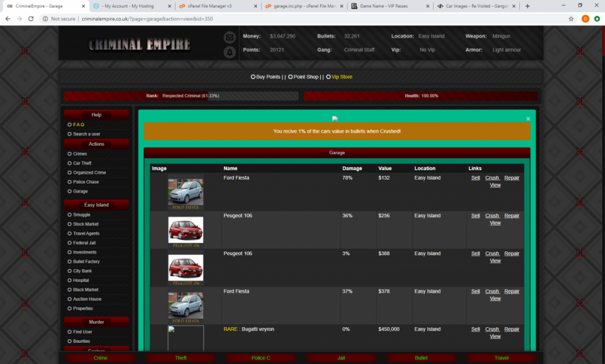The image size is (605, 364).
Task: Close the garage popup with the X
Action: pyautogui.click(x=528, y=119)
